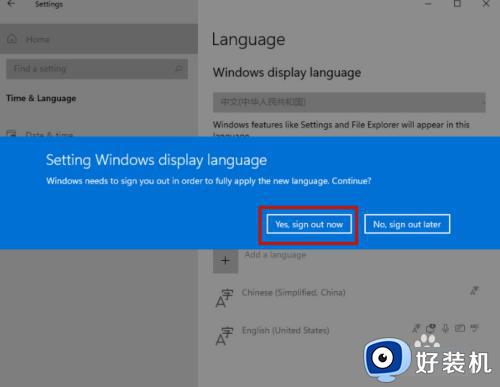Click the speech microphone icon for English
This screenshot has width=500, height=387.
(445, 329)
